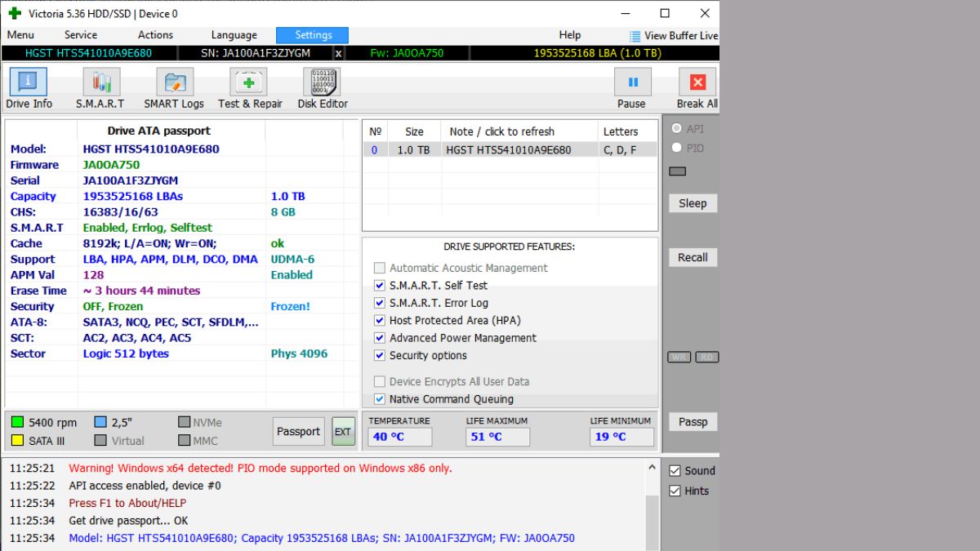Click the Frozen! security status
Image resolution: width=980 pixels, height=551 pixels.
pyautogui.click(x=291, y=307)
